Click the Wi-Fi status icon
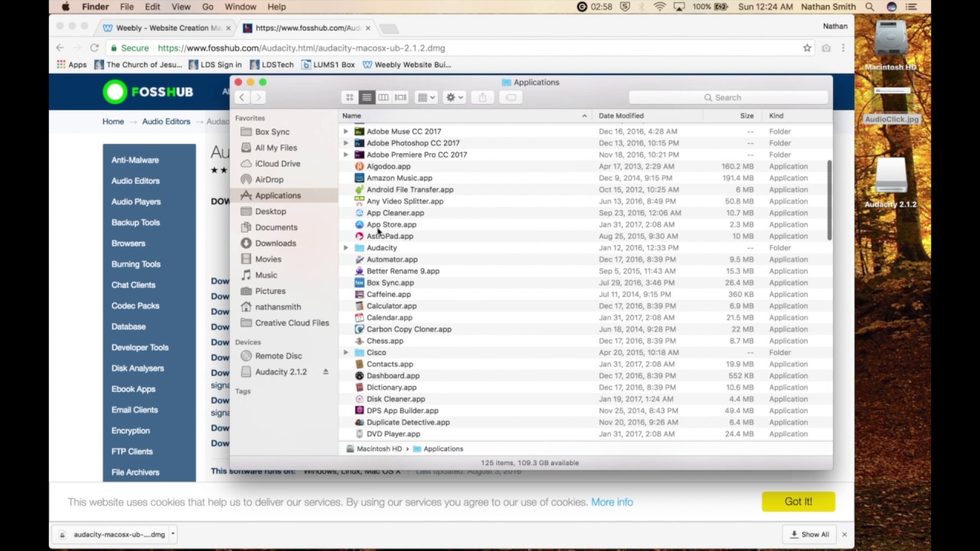980x551 pixels. click(660, 7)
